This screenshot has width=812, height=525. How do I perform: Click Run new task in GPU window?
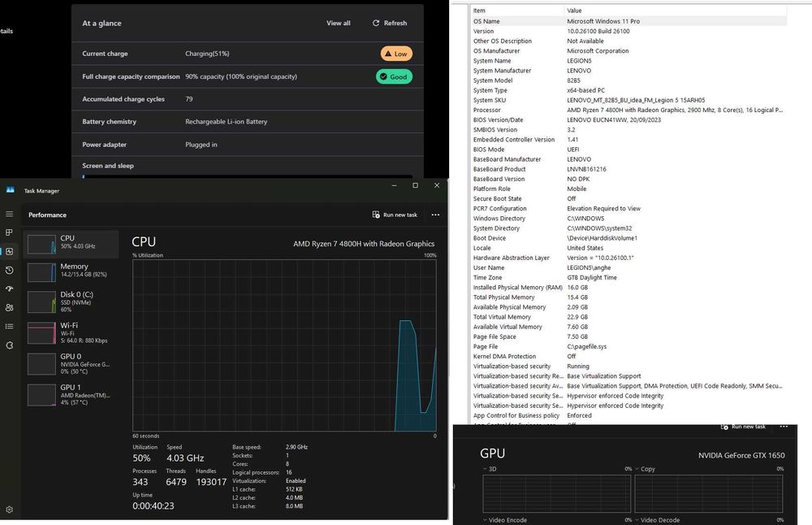point(743,427)
